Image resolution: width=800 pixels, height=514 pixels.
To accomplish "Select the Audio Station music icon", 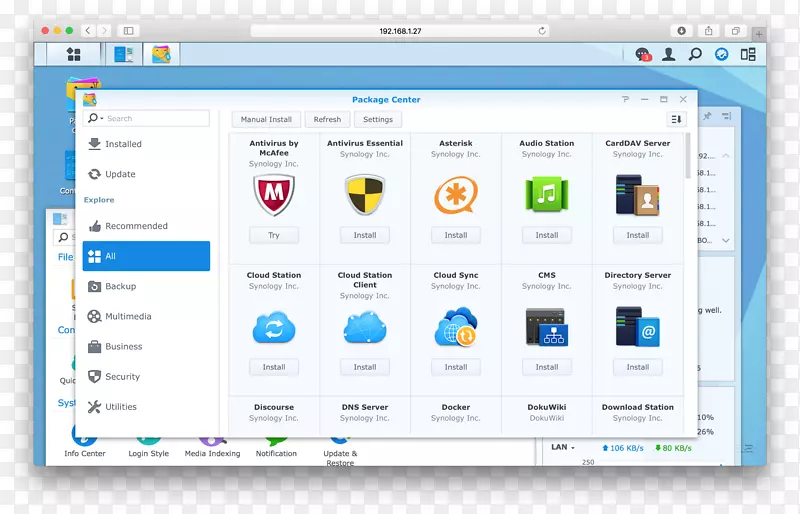I will pos(546,195).
